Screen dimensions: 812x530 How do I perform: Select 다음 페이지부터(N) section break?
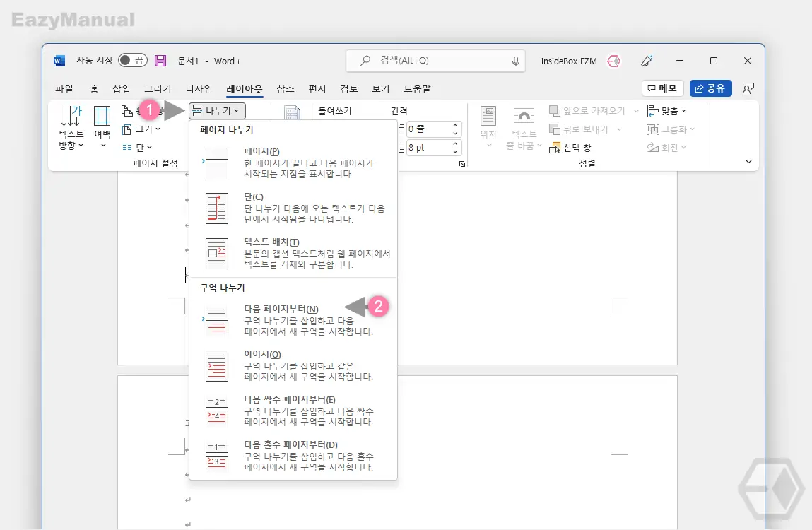(x=293, y=320)
